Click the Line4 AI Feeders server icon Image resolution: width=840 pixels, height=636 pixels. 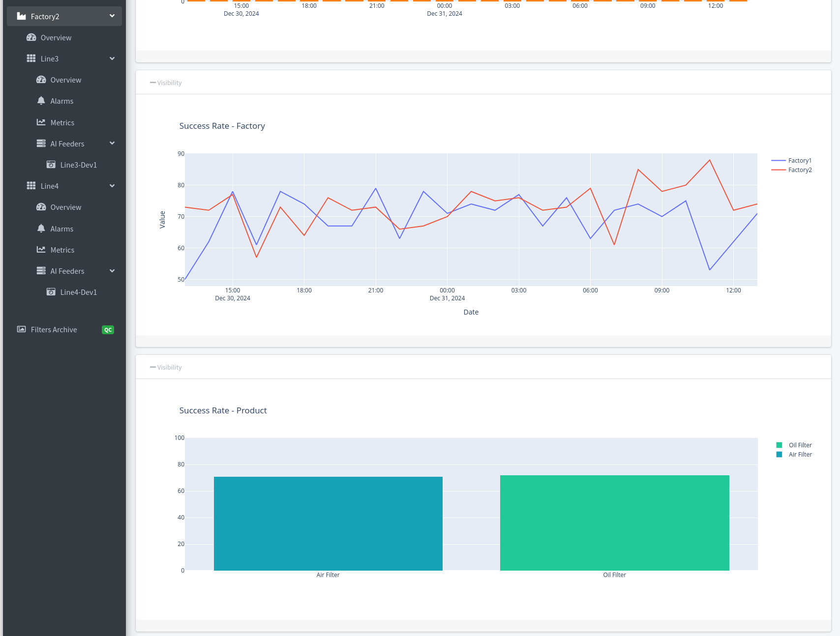[x=41, y=271]
